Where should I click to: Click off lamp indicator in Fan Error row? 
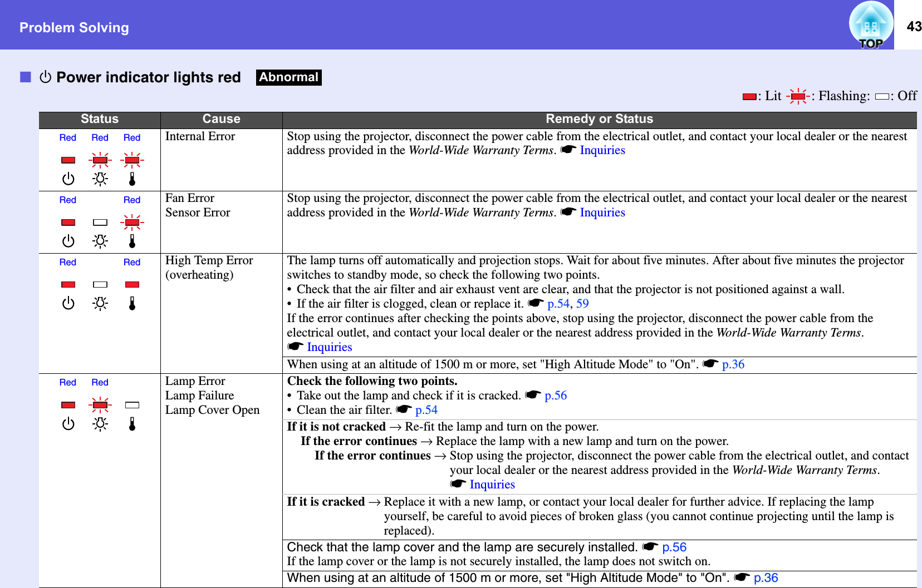[100, 223]
